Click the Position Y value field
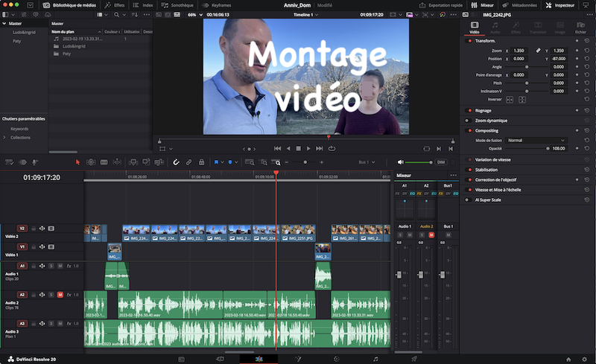The width and height of the screenshot is (596, 364). (559, 59)
